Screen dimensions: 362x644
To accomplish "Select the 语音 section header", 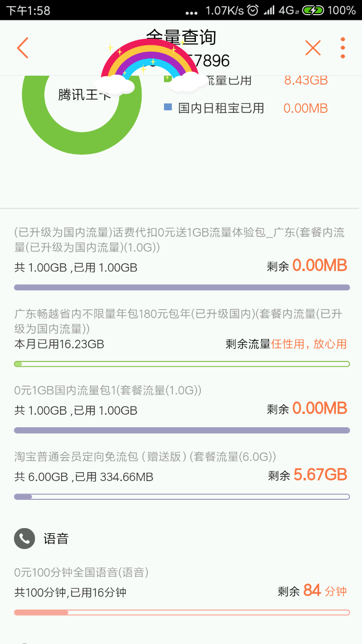I will pos(56,538).
